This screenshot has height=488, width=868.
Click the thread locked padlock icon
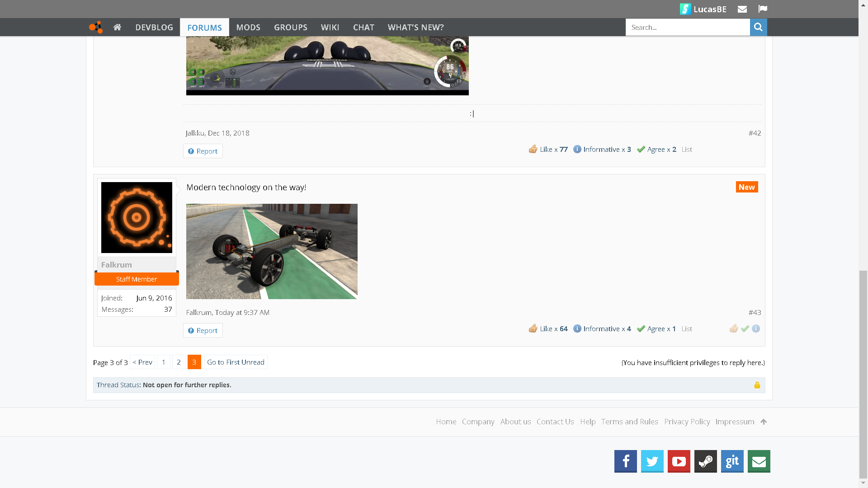(757, 385)
